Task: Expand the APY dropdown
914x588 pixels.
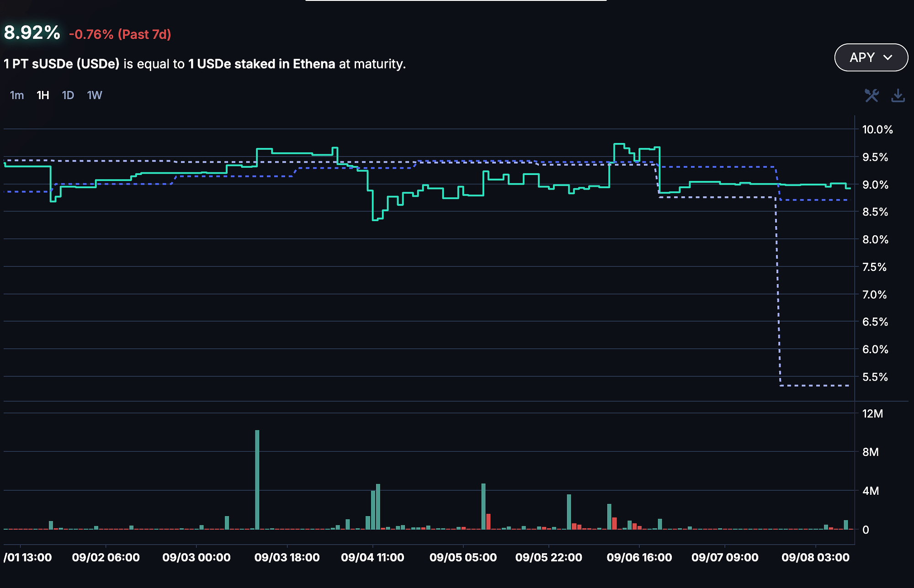Action: (871, 58)
